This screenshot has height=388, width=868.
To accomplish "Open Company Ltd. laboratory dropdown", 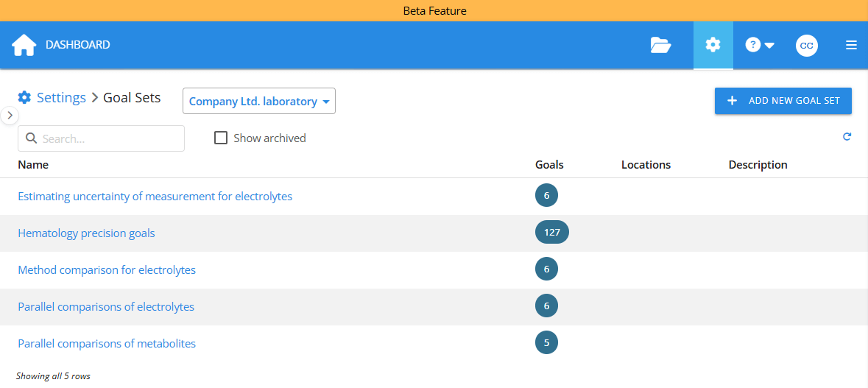I will coord(259,102).
